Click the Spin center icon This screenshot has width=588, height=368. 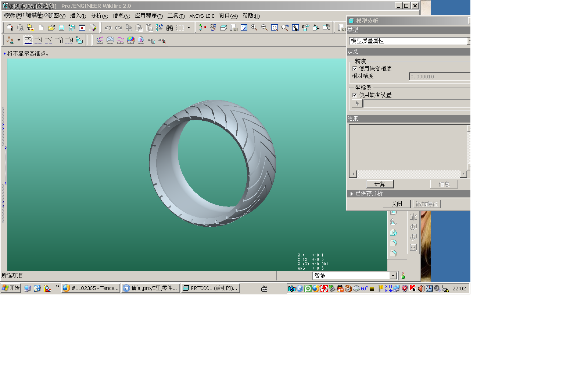[203, 28]
